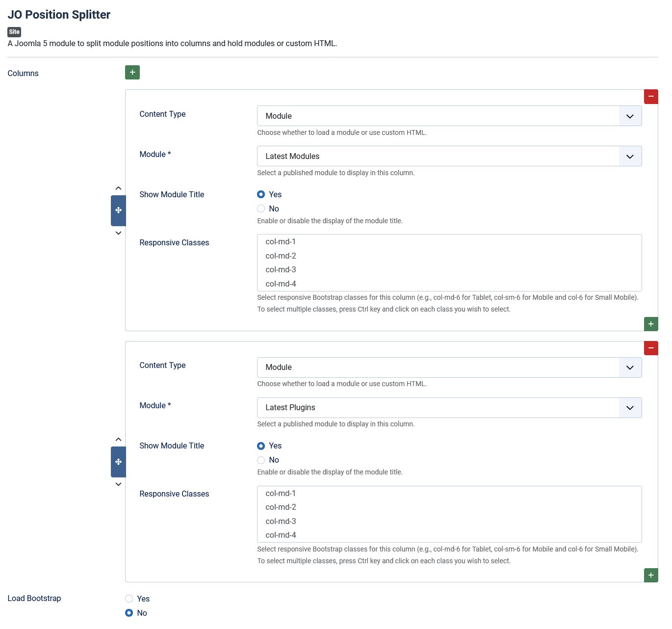672x629 pixels.
Task: Click the green add column button beside Columns
Action: (x=132, y=73)
